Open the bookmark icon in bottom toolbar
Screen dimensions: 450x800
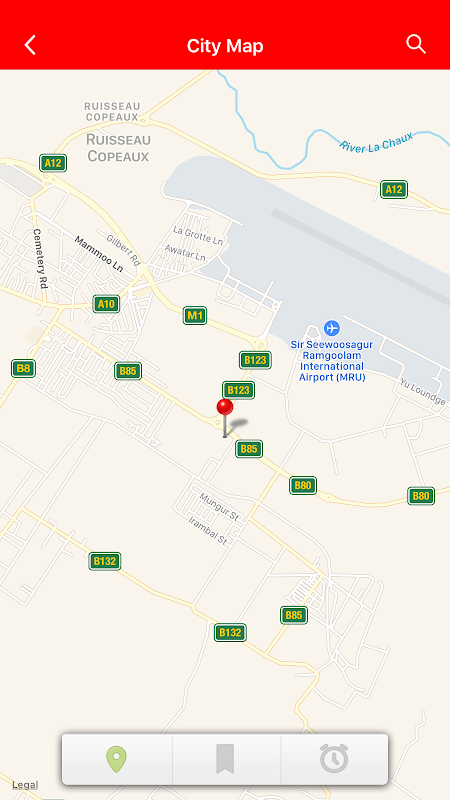pos(225,759)
